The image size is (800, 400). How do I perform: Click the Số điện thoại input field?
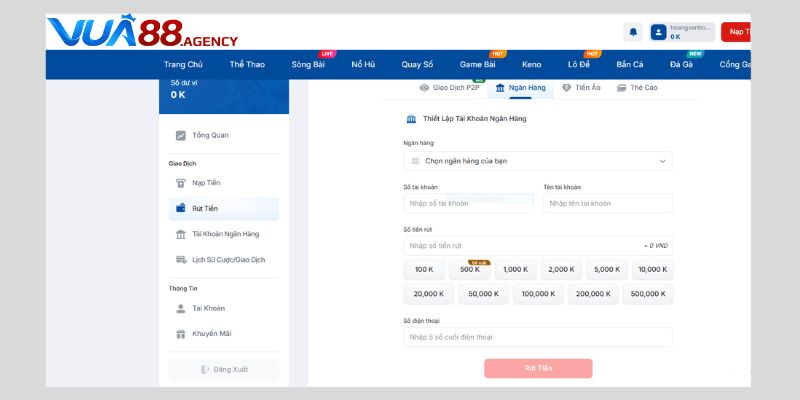[x=538, y=338]
